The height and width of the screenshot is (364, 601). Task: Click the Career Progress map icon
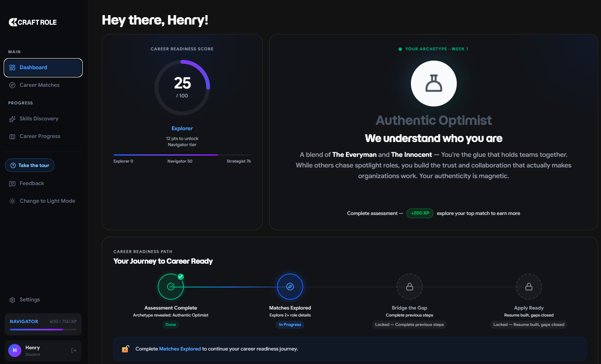tap(12, 136)
